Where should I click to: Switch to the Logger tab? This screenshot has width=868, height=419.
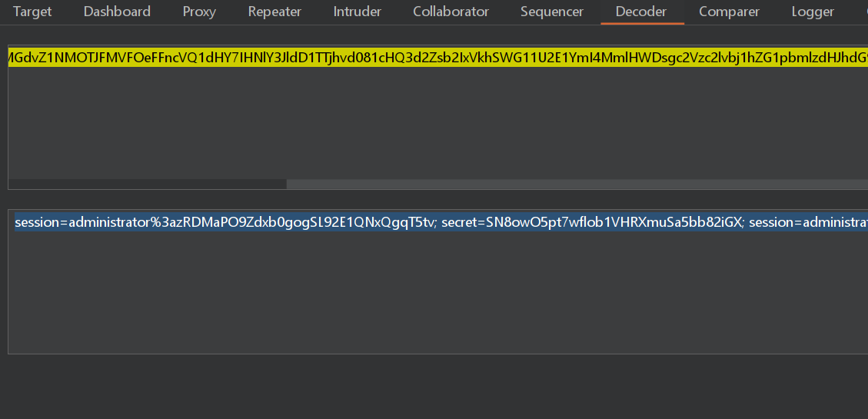(813, 12)
